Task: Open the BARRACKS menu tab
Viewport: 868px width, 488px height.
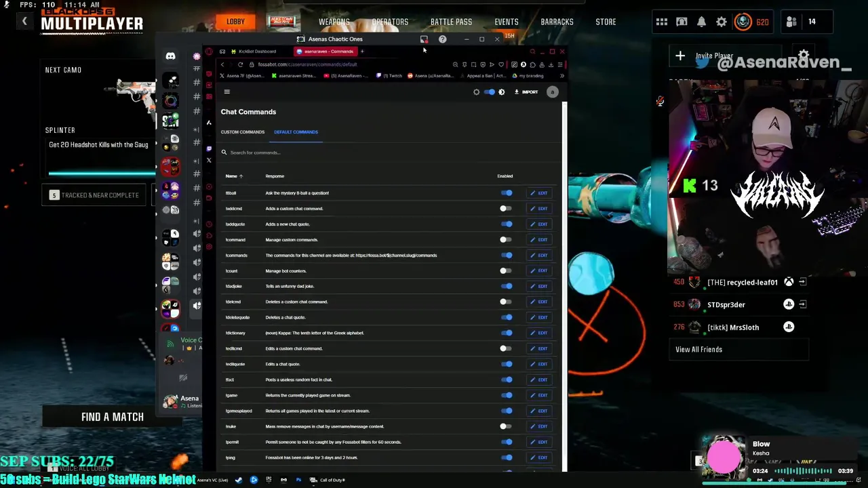Action: 557,22
